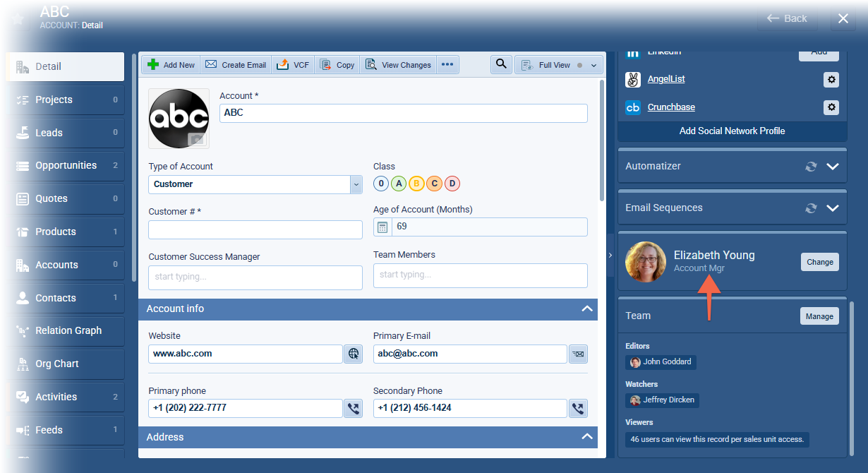Collapse the Account info section
Image resolution: width=868 pixels, height=473 pixels.
[586, 309]
